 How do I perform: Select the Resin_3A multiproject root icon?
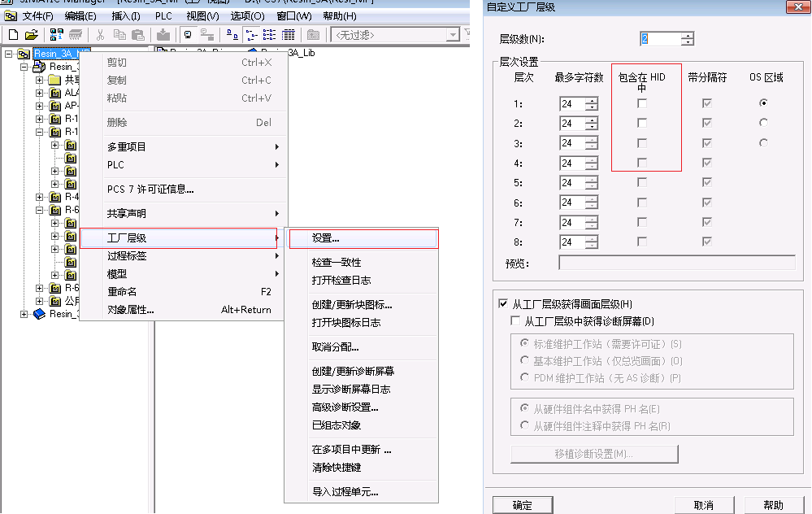[x=24, y=54]
